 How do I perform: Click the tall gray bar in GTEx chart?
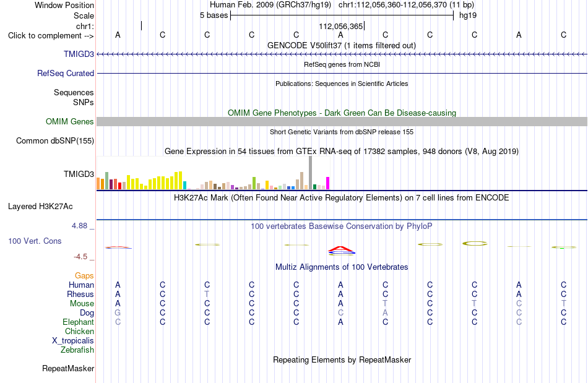coord(311,173)
